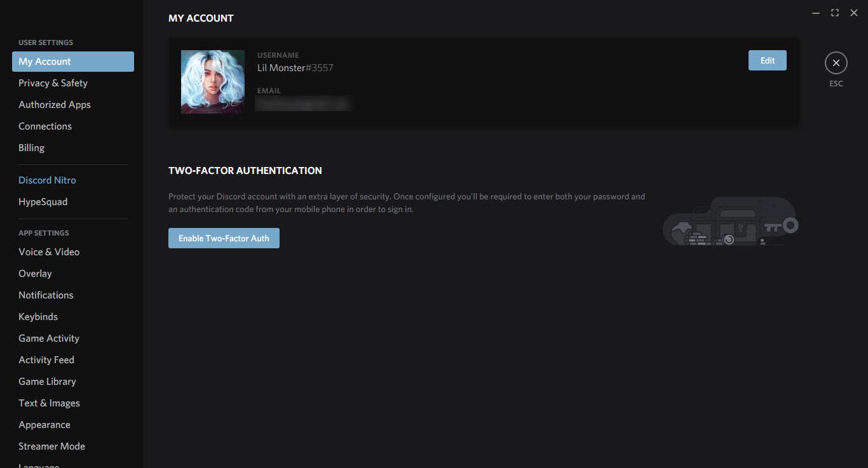Go to Authorized Apps
Image resolution: width=868 pixels, height=468 pixels.
[73, 105]
